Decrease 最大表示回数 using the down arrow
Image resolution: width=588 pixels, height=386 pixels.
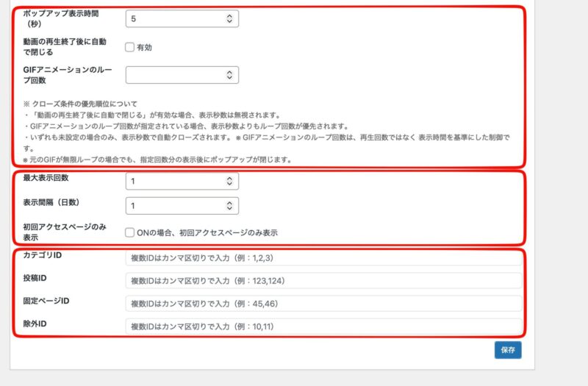(229, 185)
